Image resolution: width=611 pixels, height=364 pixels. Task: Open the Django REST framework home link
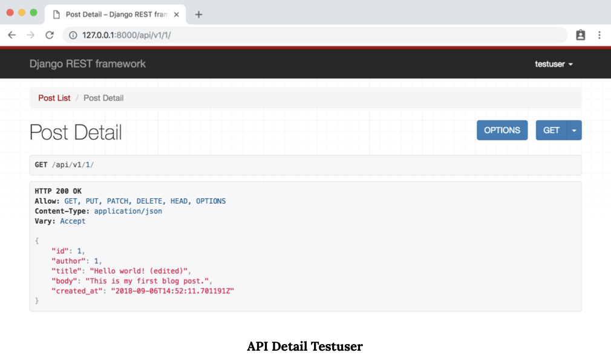click(88, 64)
